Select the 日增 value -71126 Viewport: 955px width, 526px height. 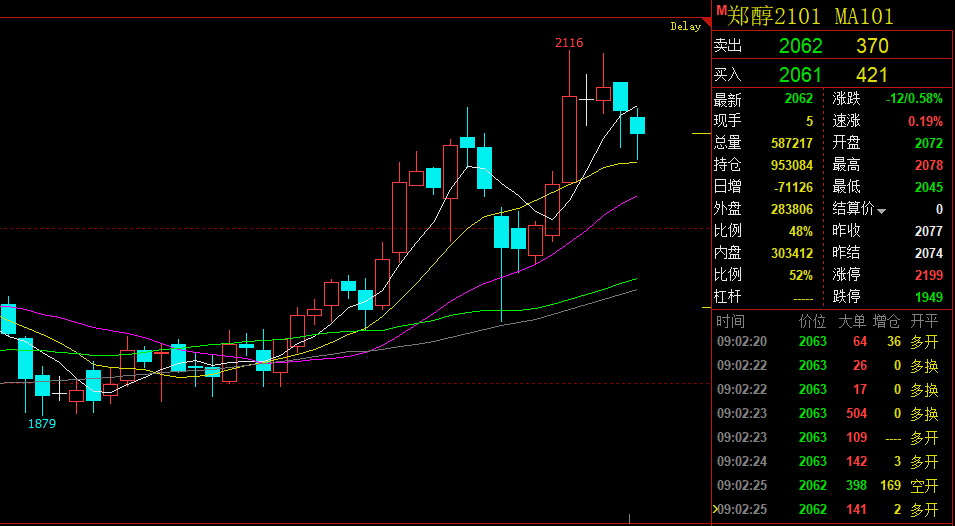pyautogui.click(x=794, y=187)
